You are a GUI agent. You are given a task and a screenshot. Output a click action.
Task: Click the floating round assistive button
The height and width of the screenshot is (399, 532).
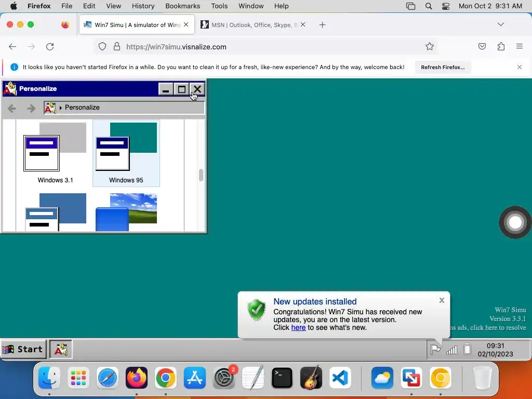pyautogui.click(x=515, y=222)
